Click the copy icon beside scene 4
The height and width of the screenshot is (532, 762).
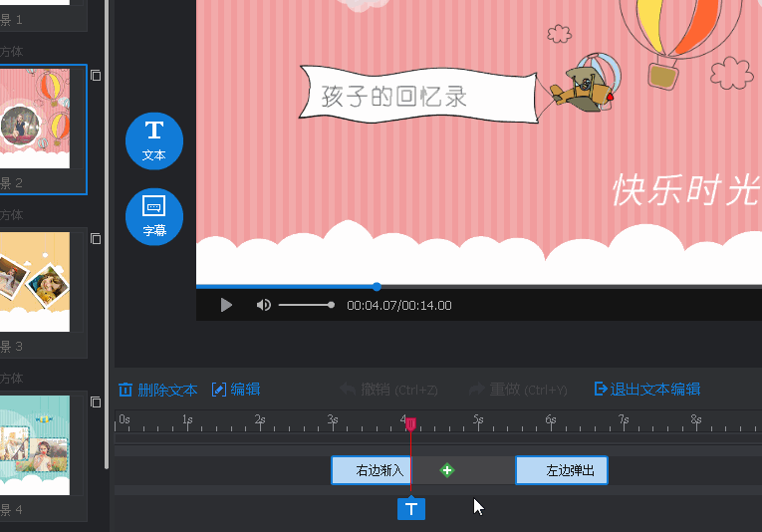click(96, 401)
